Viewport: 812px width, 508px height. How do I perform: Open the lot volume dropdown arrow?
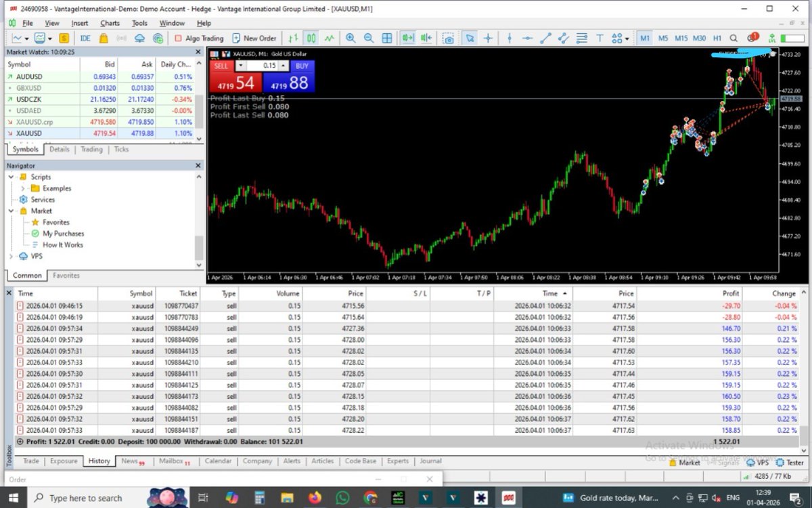coord(240,66)
